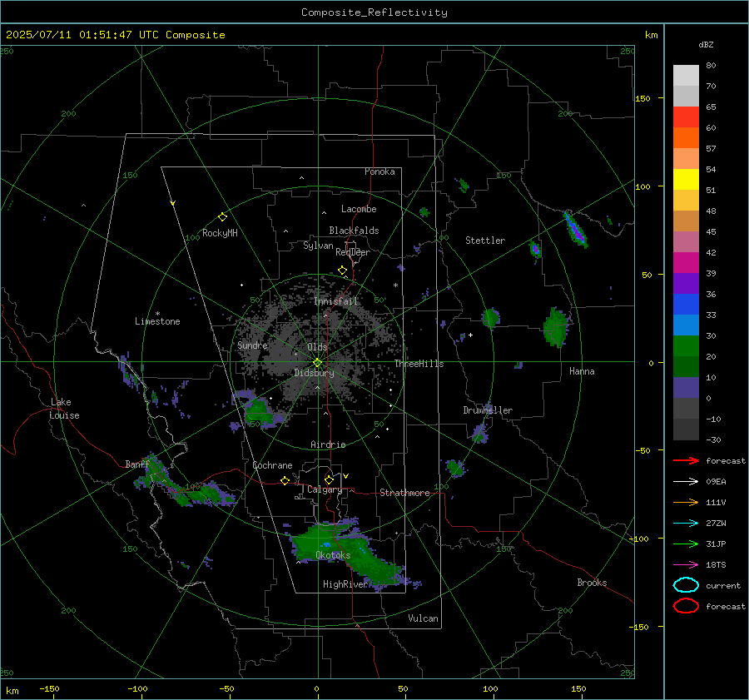Click the HighRiver label

point(345,584)
